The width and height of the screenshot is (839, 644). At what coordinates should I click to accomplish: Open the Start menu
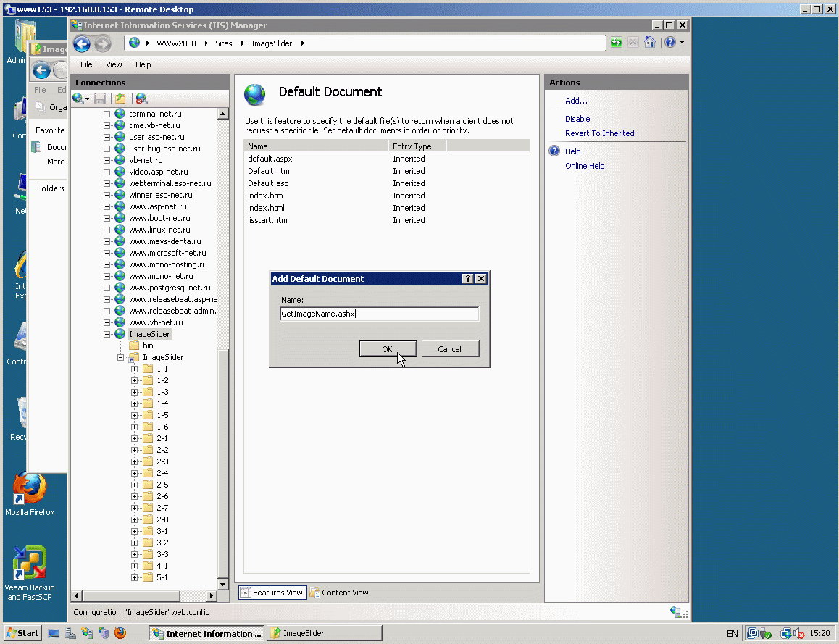pos(22,633)
